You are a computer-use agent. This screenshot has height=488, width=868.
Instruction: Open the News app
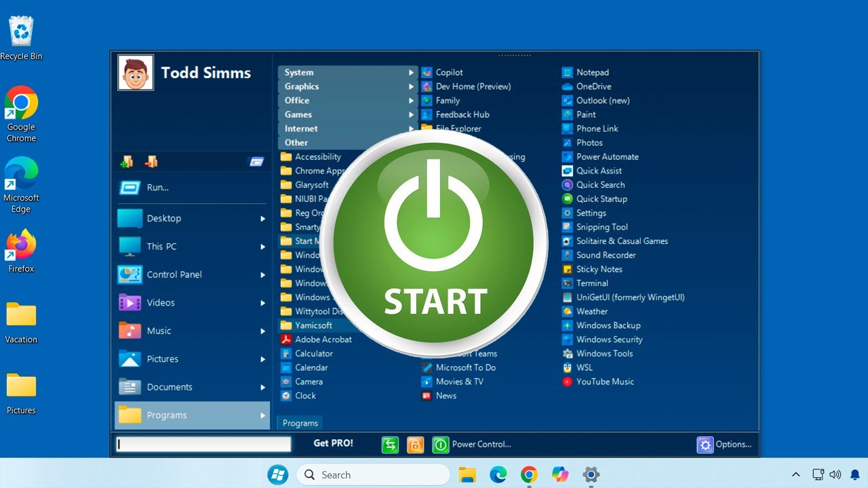pyautogui.click(x=439, y=396)
